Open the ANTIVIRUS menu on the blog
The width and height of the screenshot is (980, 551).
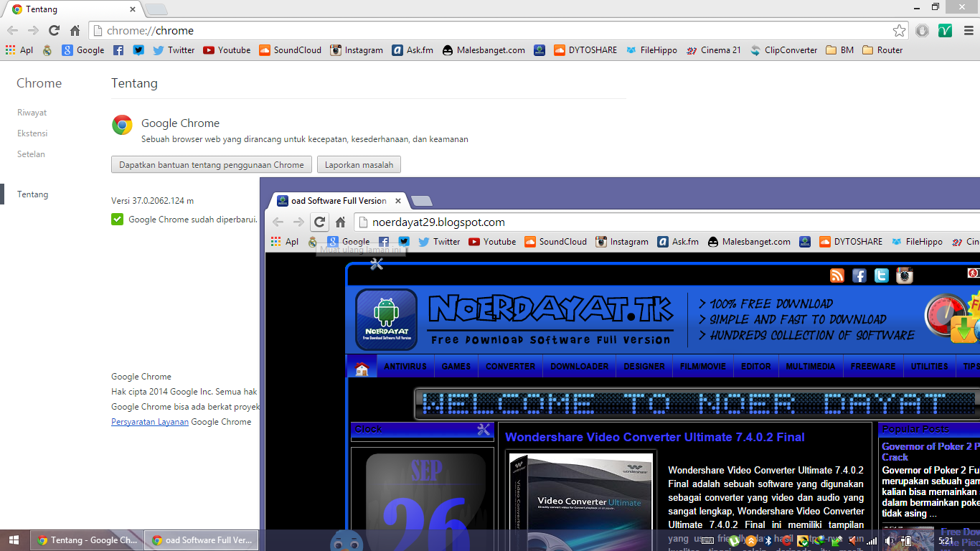coord(405,366)
